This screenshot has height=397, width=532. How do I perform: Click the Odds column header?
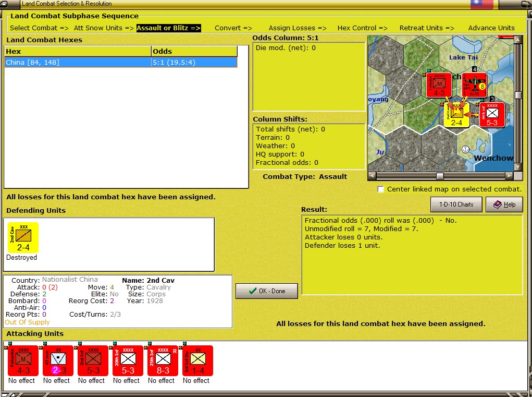click(x=194, y=52)
